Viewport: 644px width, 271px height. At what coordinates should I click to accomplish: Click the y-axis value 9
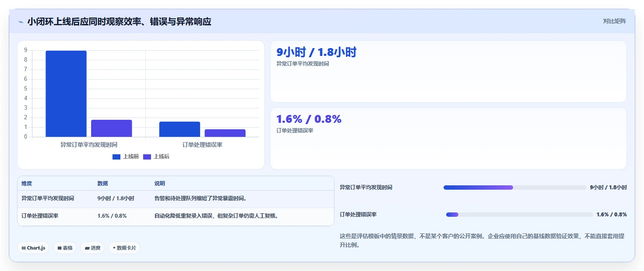(26, 50)
